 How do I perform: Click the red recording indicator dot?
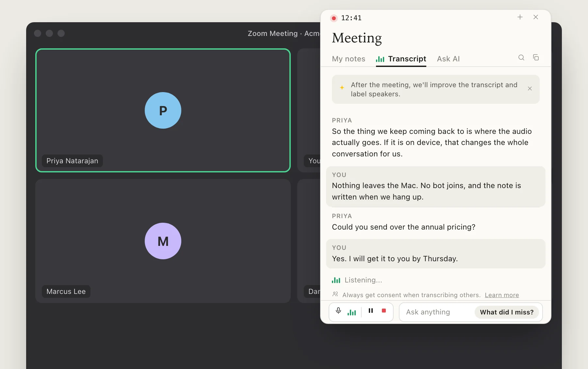(x=334, y=18)
